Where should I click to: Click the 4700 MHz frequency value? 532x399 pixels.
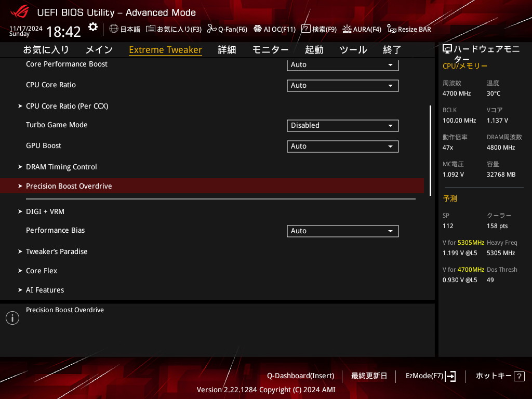point(457,94)
